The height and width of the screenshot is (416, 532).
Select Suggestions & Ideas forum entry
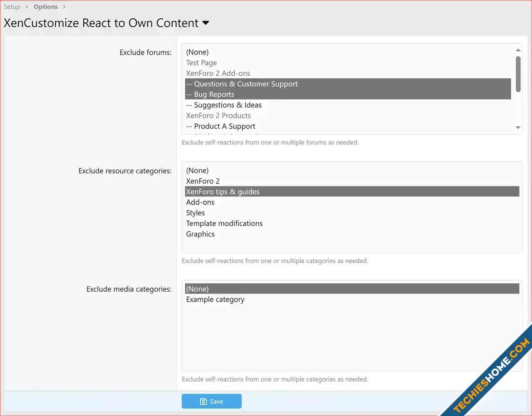[x=348, y=105]
